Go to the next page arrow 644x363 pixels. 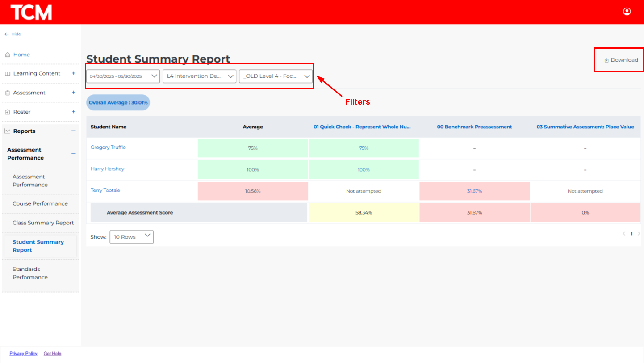[639, 234]
